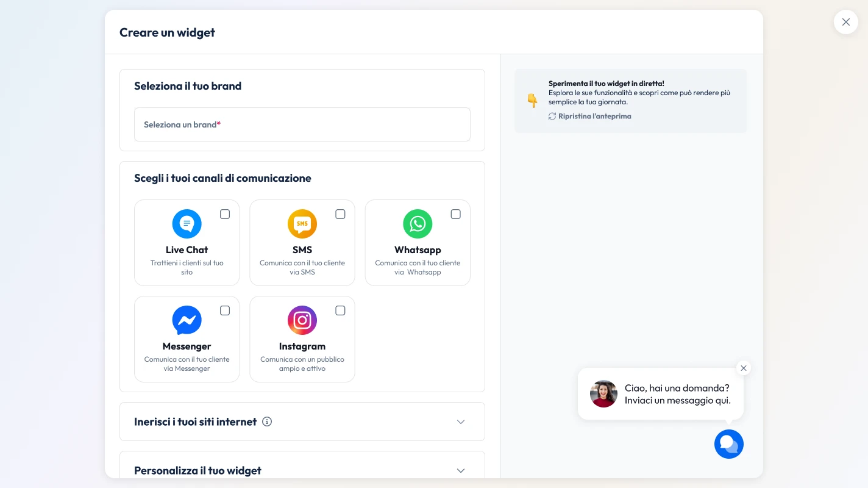Check the SMS channel checkbox
The image size is (868, 488).
point(340,214)
